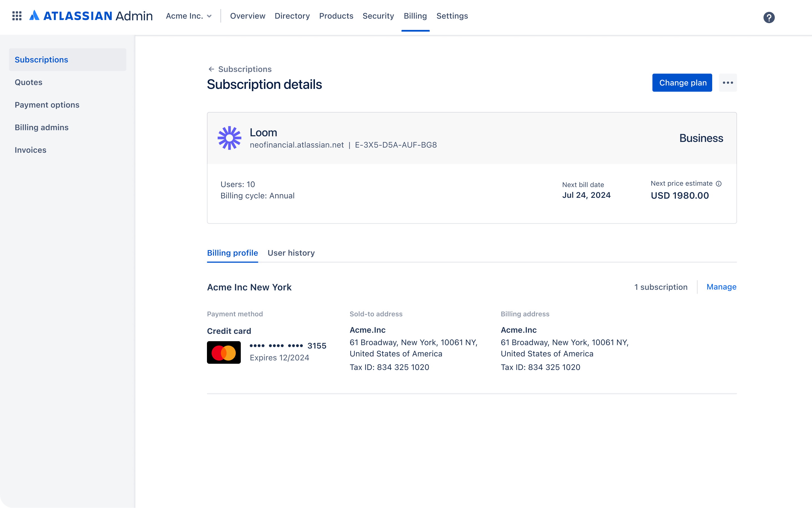
Task: Click the entitlement ID E-3X5-D5A-AUF-BG8
Action: click(x=396, y=145)
